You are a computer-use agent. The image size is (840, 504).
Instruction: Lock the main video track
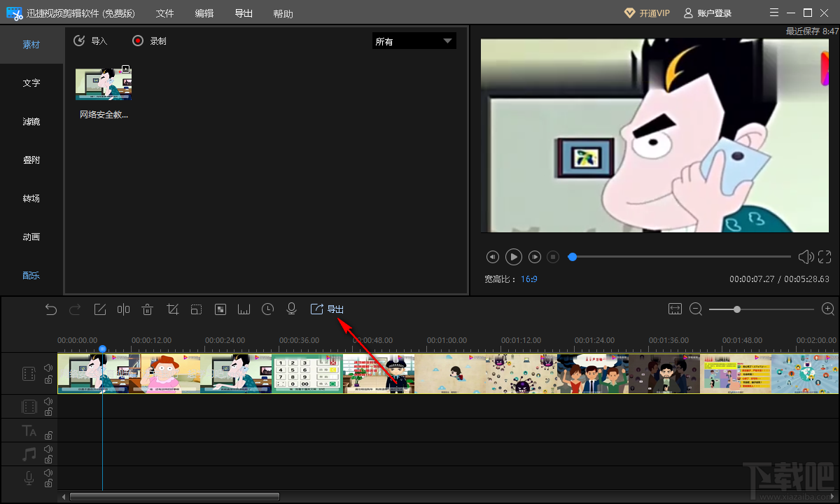pyautogui.click(x=48, y=379)
